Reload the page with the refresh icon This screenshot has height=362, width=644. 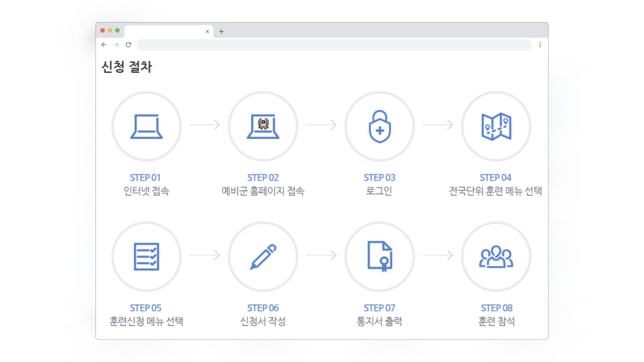128,45
